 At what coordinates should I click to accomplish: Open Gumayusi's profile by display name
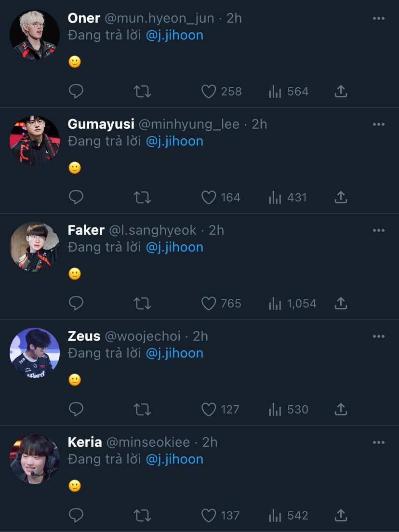pyautogui.click(x=101, y=124)
